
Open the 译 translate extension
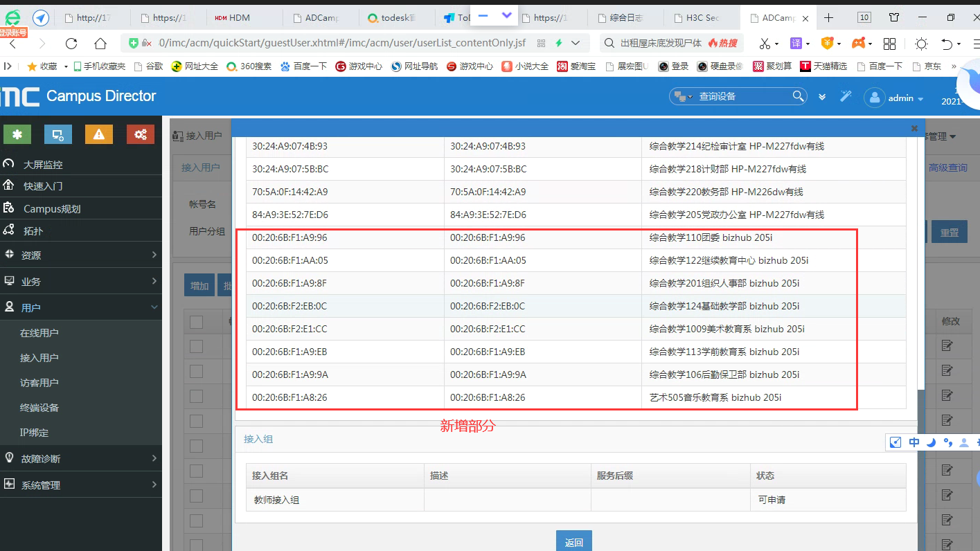(796, 44)
